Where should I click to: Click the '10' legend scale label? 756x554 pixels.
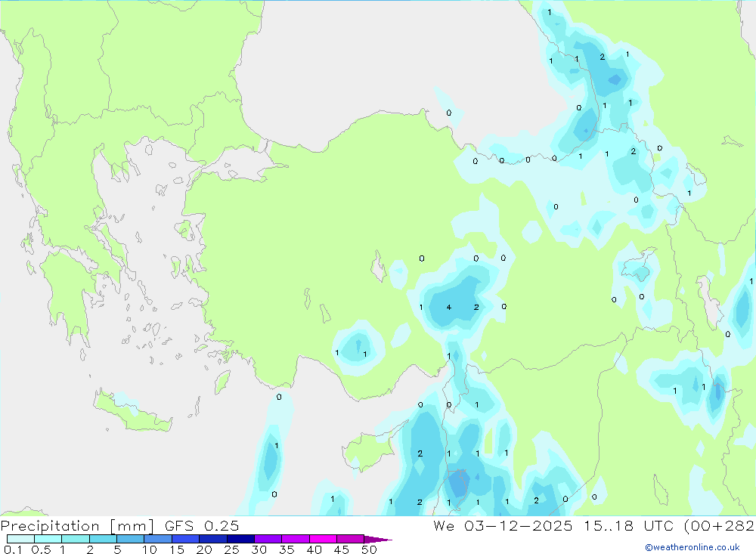[150, 549]
